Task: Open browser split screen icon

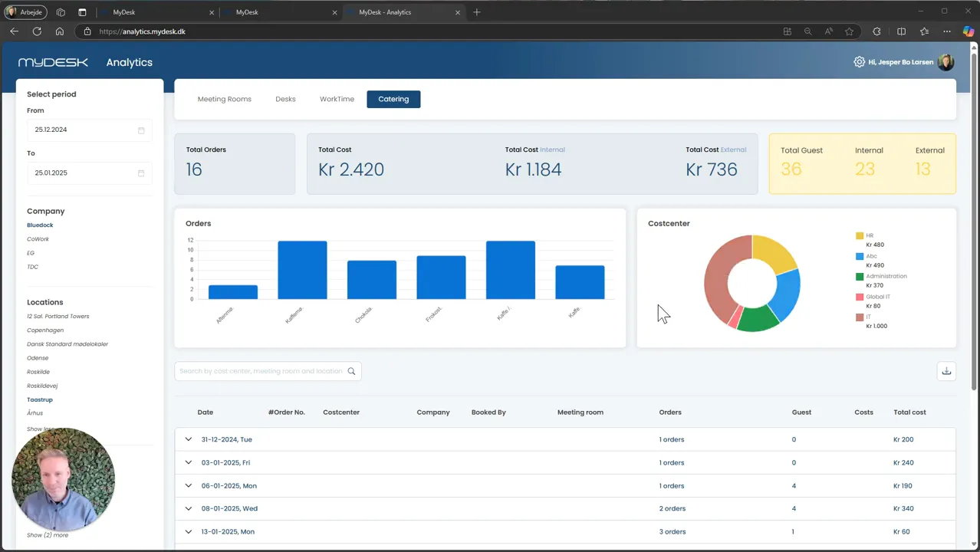Action: [901, 31]
